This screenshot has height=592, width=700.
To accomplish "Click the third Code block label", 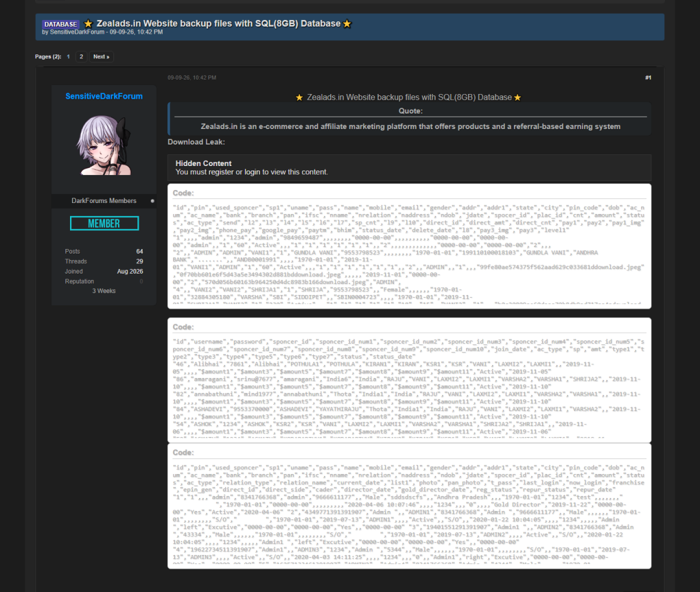I will [x=183, y=453].
